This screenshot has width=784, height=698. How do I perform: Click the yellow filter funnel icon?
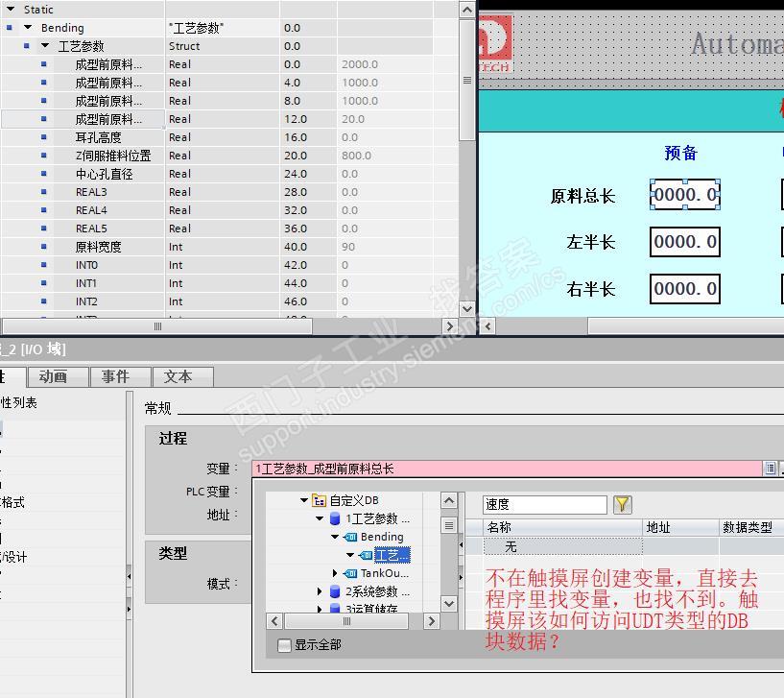pyautogui.click(x=622, y=504)
